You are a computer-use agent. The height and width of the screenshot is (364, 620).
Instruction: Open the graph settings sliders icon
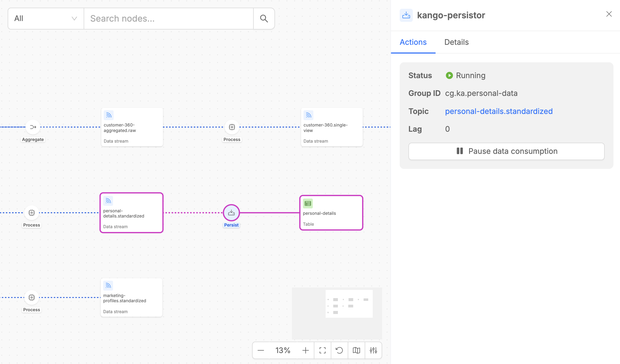[x=373, y=350]
